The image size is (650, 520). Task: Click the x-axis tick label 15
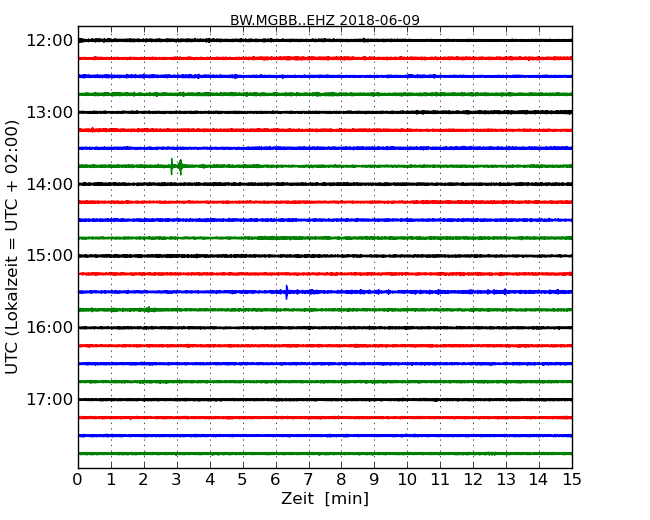(572, 480)
